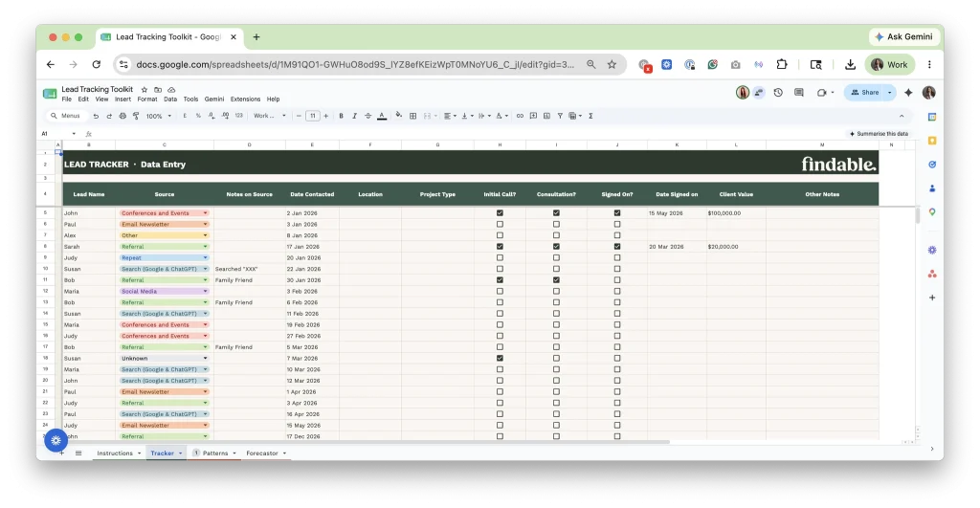This screenshot has height=508, width=980.
Task: Toggle bold formatting
Action: (x=341, y=116)
